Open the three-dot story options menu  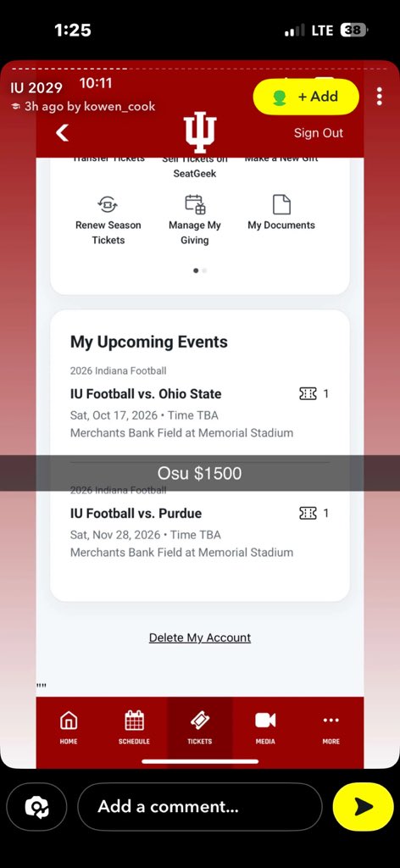tap(379, 97)
